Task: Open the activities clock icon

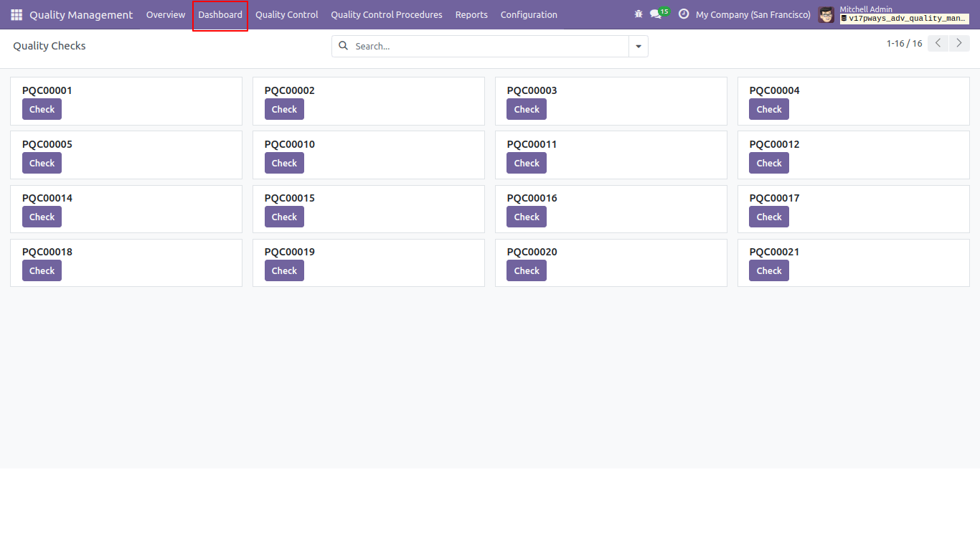Action: click(684, 14)
